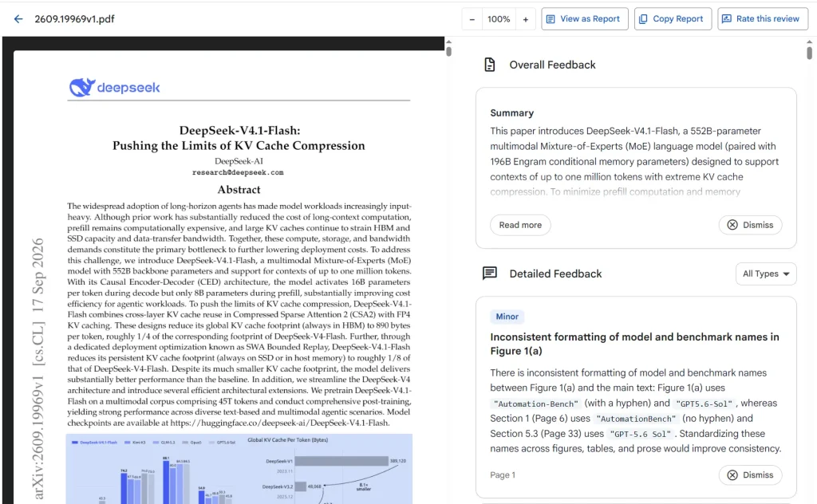Click the Overall Feedback document icon

click(490, 65)
